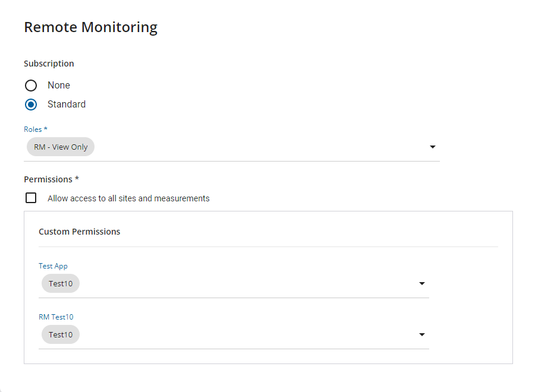Click the Roles field label
Image resolution: width=535 pixels, height=392 pixels.
click(35, 129)
